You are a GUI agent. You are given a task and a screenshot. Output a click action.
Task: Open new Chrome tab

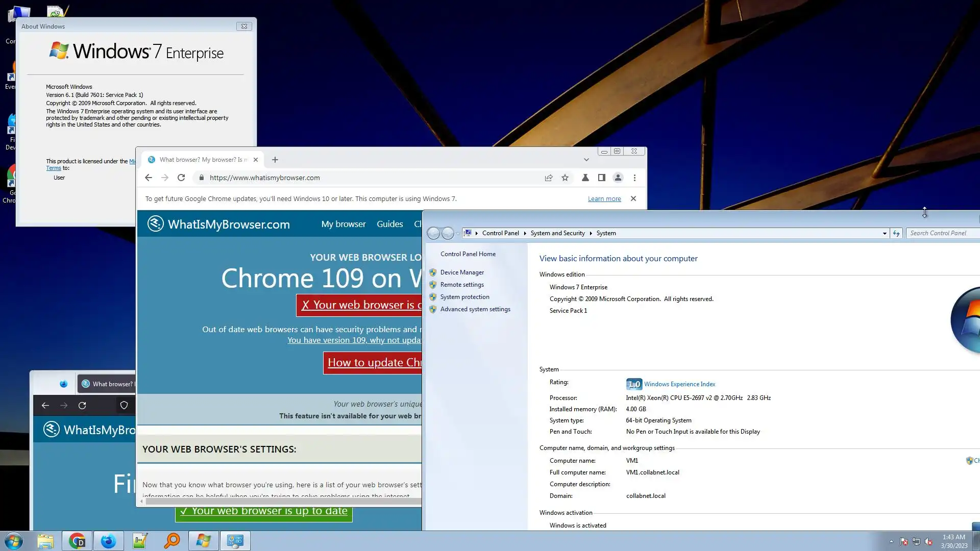coord(275,160)
